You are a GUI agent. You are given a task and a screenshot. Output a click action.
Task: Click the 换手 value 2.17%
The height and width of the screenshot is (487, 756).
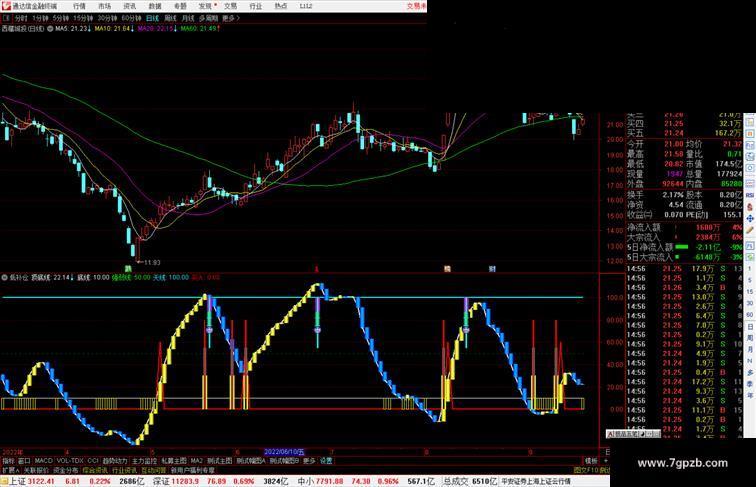(x=673, y=195)
